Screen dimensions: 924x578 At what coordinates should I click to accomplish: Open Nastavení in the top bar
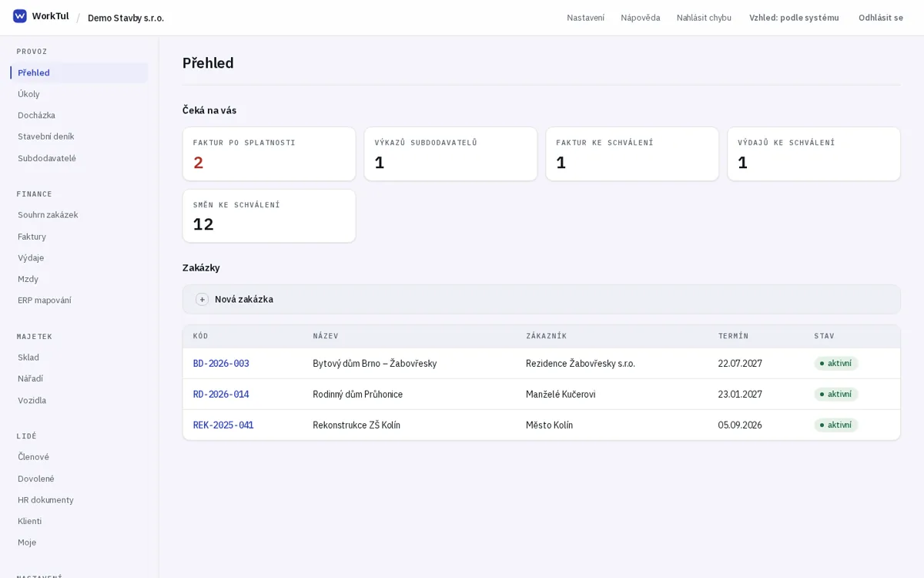[586, 18]
